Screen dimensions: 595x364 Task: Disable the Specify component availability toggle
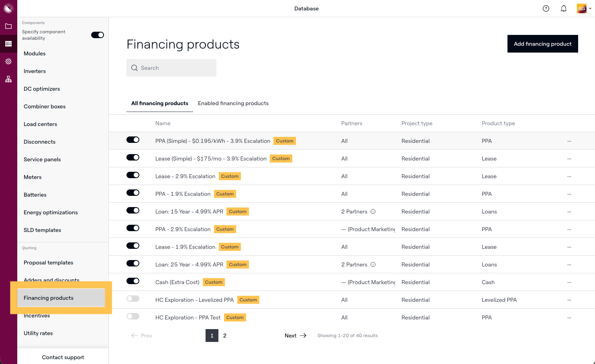(x=98, y=35)
